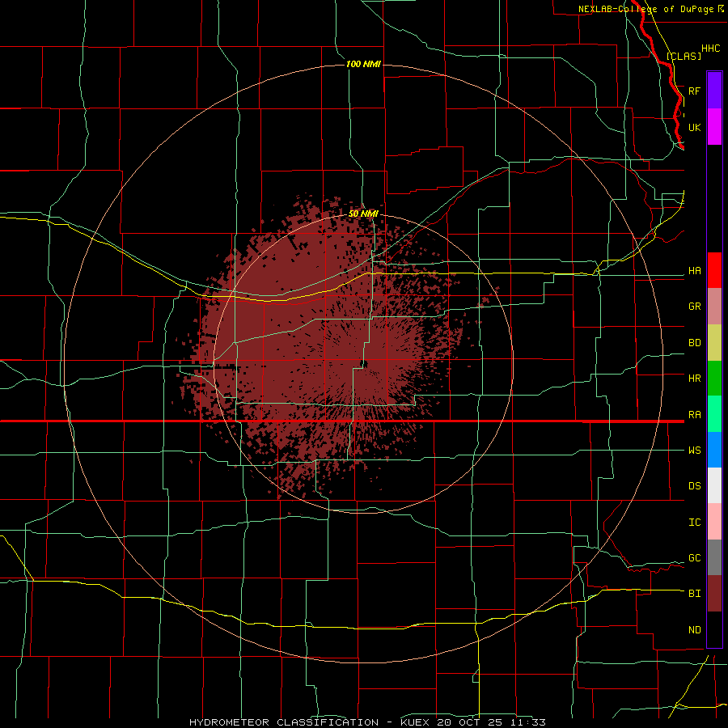
Task: Click the GR salmon legend swatch
Action: [714, 307]
